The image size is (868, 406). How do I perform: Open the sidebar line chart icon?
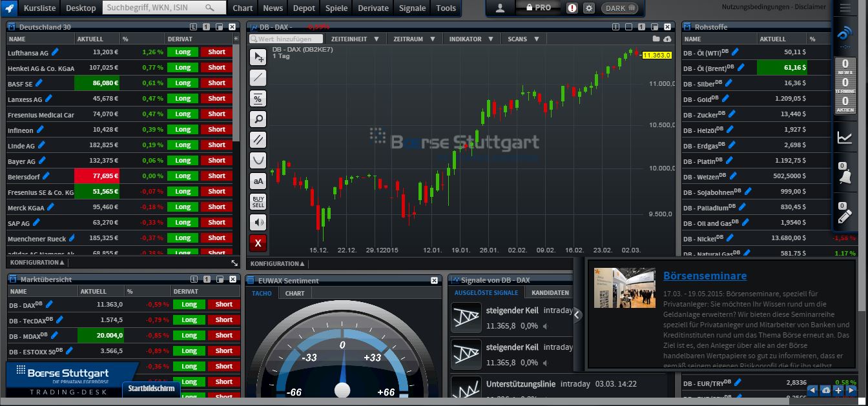(845, 137)
